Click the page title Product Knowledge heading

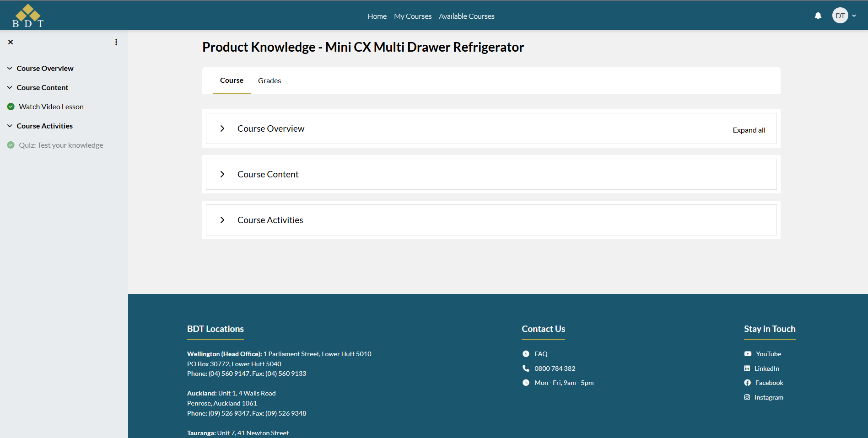(363, 47)
